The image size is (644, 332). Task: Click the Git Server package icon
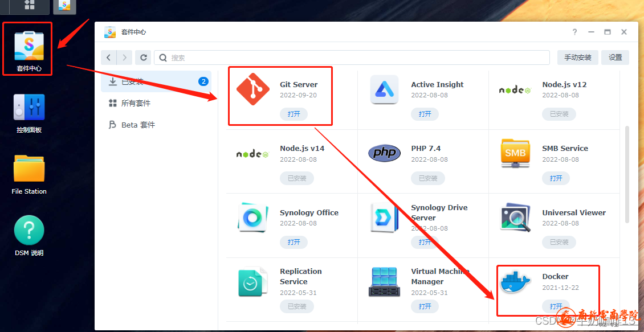[x=253, y=89]
